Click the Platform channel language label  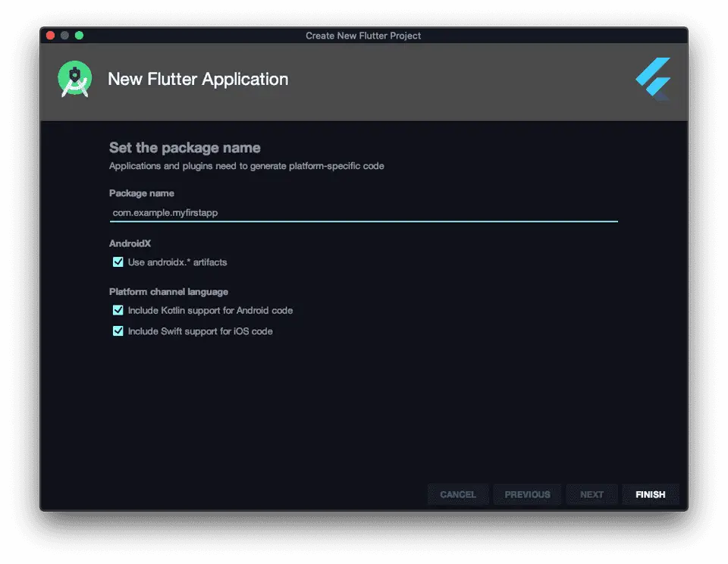point(168,292)
